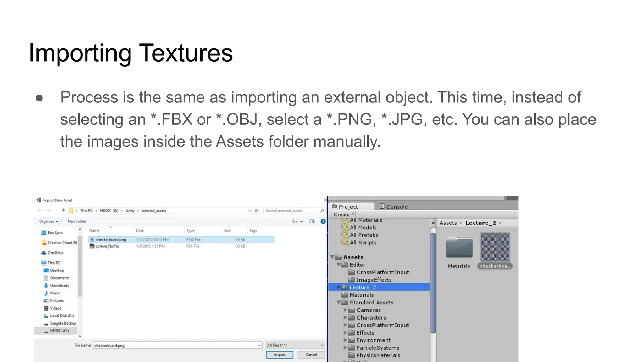Collapse the Standard Assets folder arrow
Image resolution: width=644 pixels, height=362 pixels.
click(x=339, y=303)
